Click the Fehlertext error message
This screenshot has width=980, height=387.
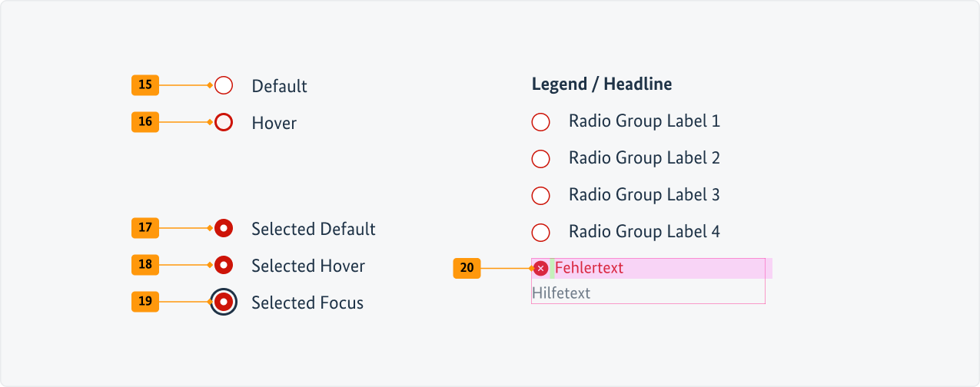[x=589, y=268]
